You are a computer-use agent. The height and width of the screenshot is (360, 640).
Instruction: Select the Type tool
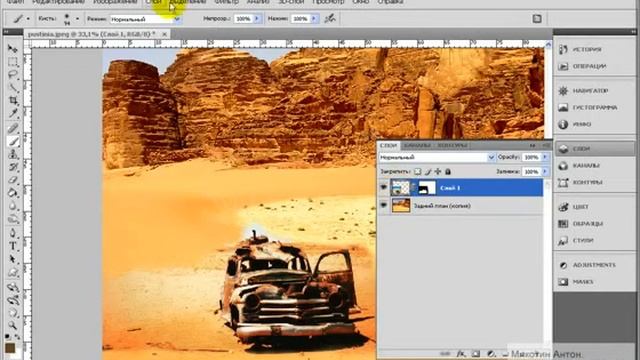(x=13, y=246)
